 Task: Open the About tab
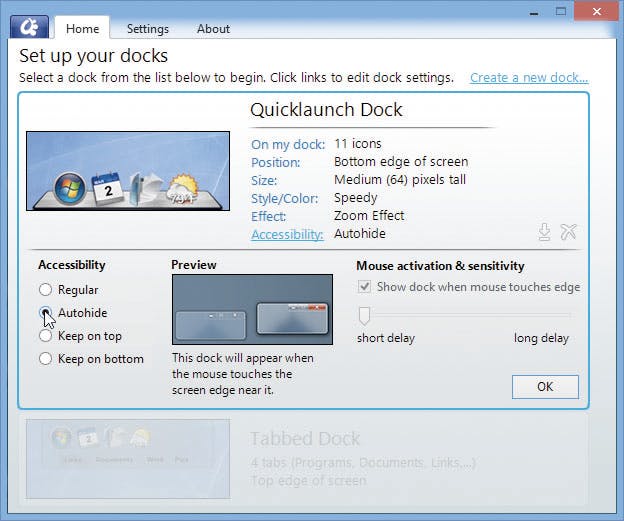click(213, 29)
